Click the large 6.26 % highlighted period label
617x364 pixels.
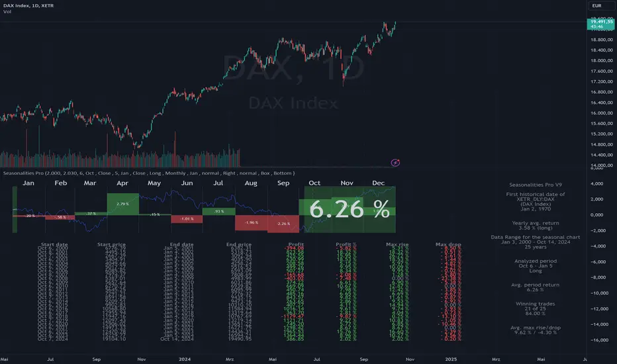pos(350,209)
